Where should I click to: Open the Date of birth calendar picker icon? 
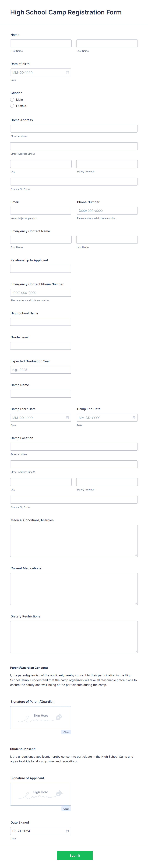(67, 72)
